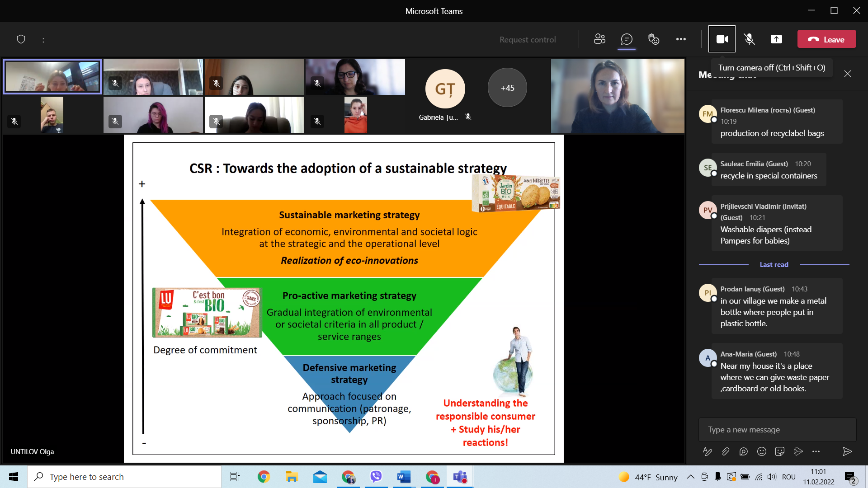Click the shield security indicator icon
868x488 pixels.
pos(21,39)
